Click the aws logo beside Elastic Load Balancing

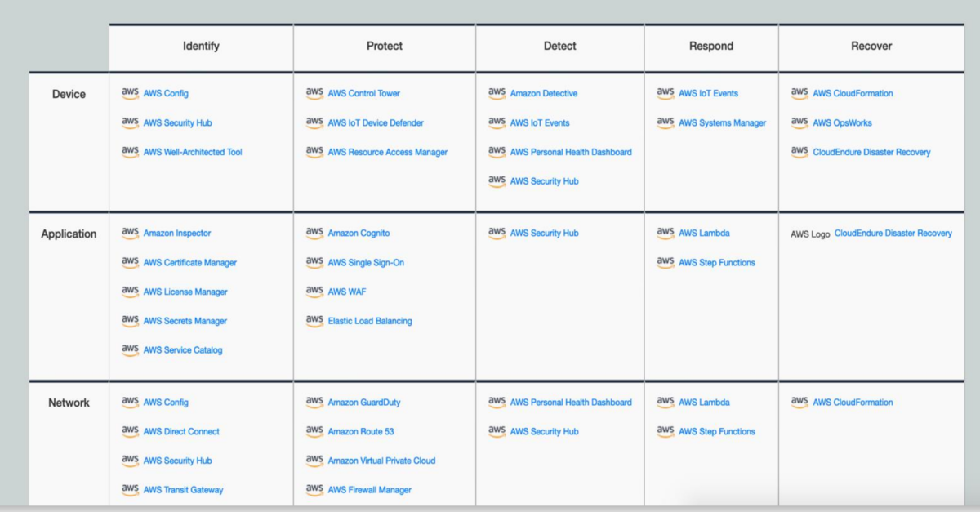(x=314, y=321)
